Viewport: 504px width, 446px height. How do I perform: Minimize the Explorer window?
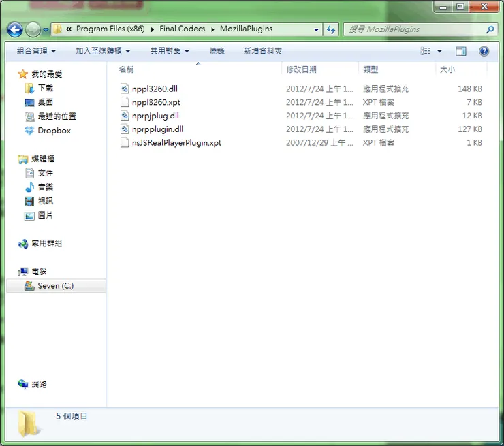pos(443,6)
